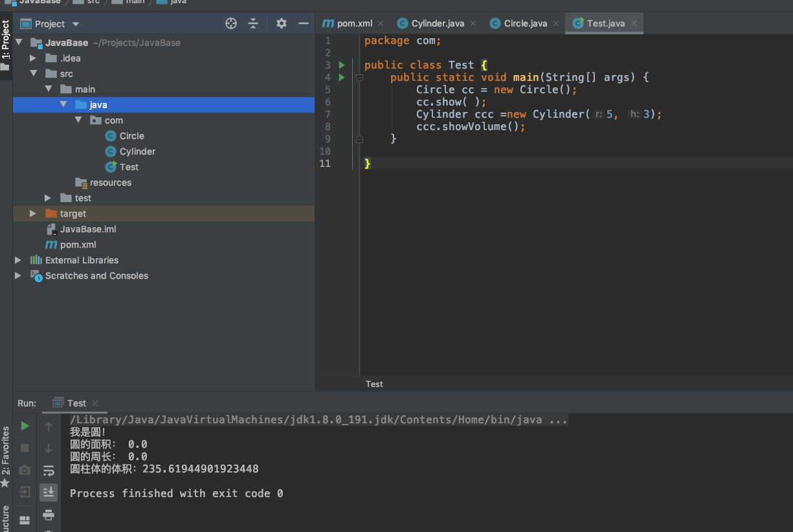Expand the target folder
This screenshot has height=532, width=793.
(33, 214)
